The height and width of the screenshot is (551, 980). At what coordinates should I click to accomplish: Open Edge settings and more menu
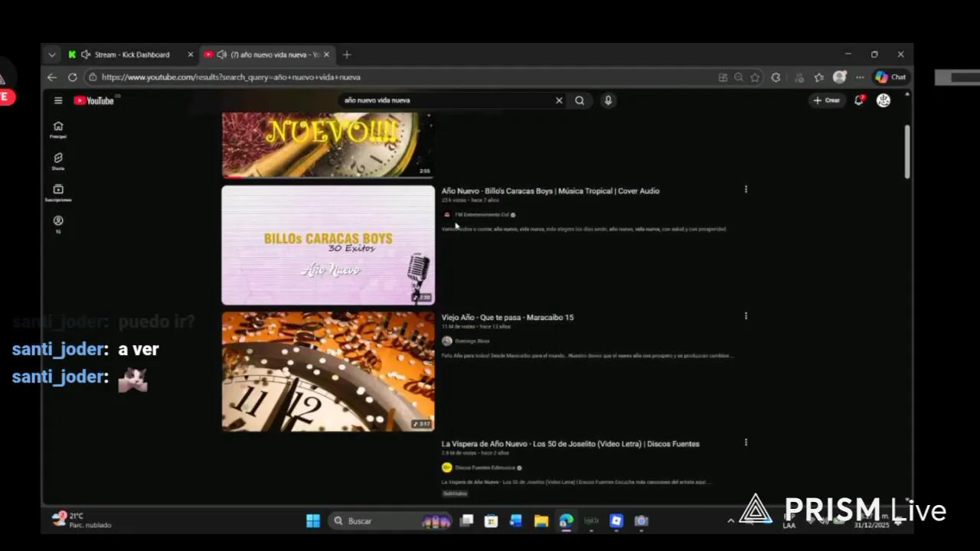pyautogui.click(x=860, y=77)
